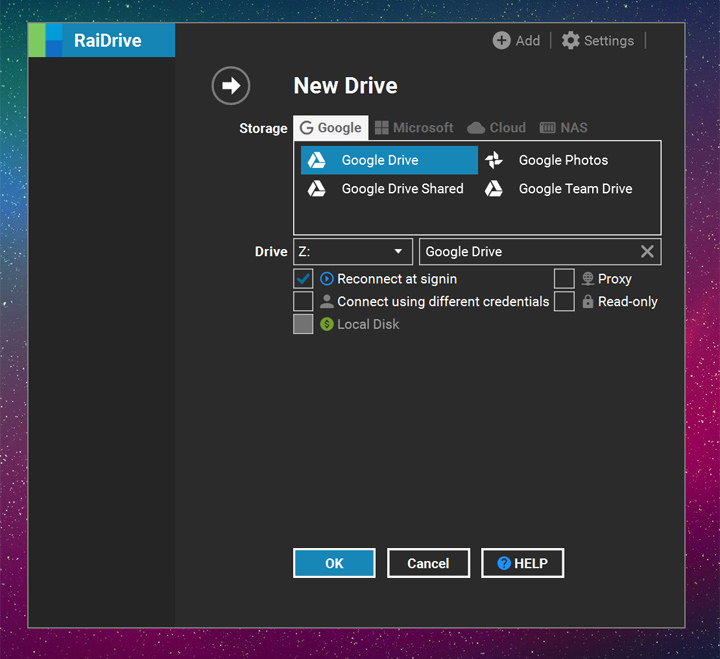The width and height of the screenshot is (720, 659).
Task: Enable the Read-only checkbox
Action: 564,301
